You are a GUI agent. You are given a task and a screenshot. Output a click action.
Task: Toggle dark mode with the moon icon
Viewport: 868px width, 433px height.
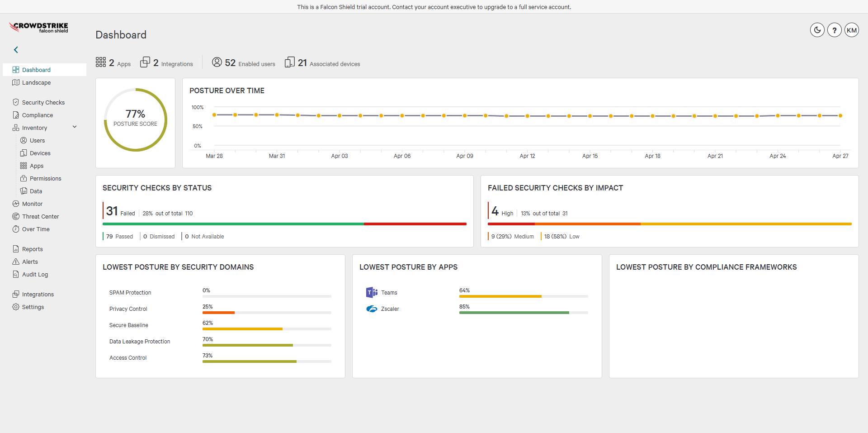point(817,30)
